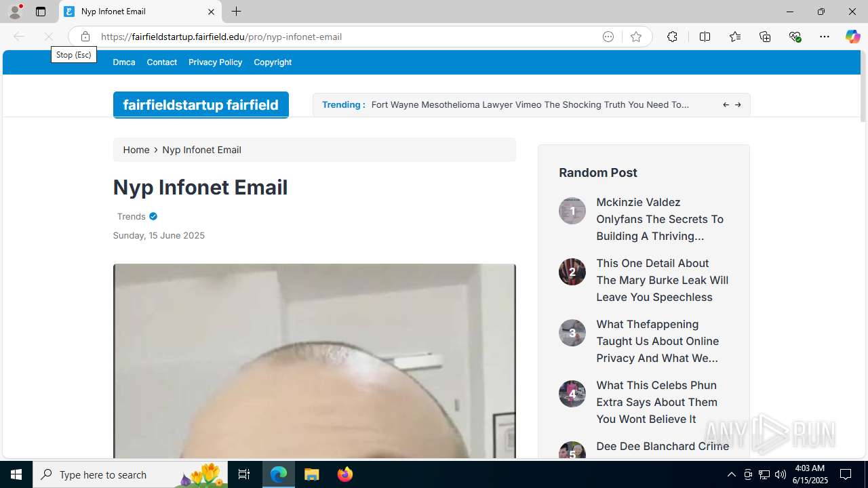Open the Copyright menu link

tap(273, 62)
